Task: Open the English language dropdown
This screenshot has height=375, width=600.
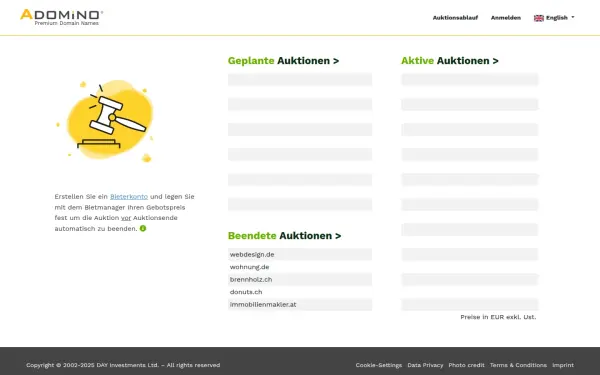Action: (554, 18)
